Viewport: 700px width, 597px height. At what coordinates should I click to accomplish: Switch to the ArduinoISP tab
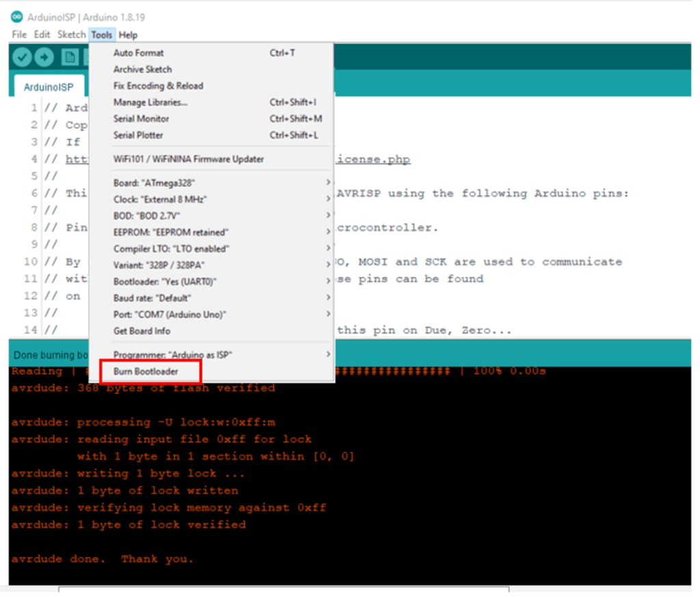(48, 87)
